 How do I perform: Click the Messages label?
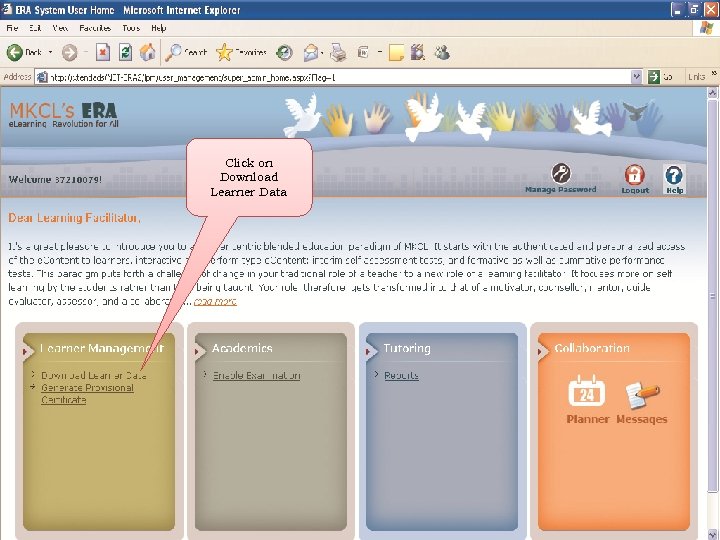[641, 419]
